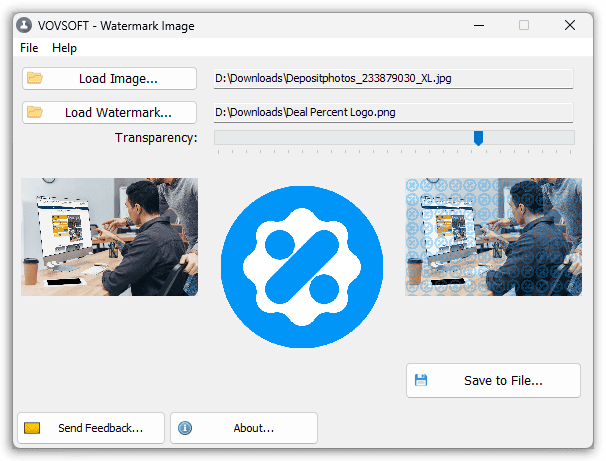The image size is (606, 461).
Task: Click the folder icon on Load Watermark
Action: click(35, 112)
